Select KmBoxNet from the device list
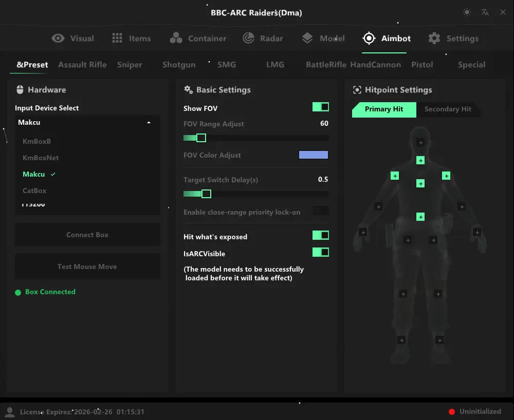The image size is (514, 420). tap(41, 158)
